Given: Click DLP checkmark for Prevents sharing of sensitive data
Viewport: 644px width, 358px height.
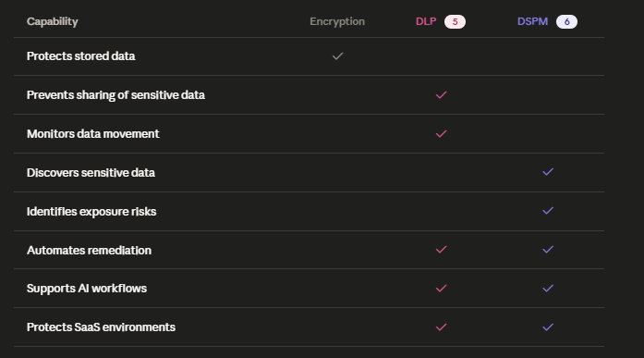Looking at the screenshot, I should pos(441,95).
